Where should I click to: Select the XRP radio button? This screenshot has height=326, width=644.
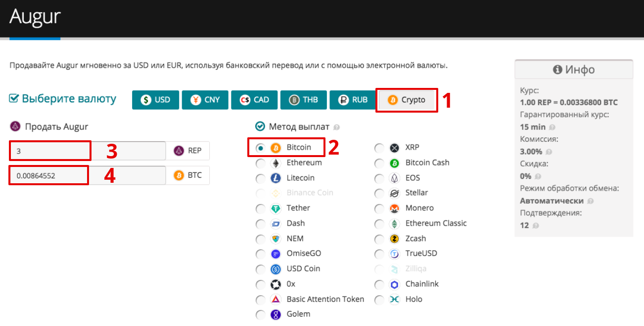(x=379, y=148)
